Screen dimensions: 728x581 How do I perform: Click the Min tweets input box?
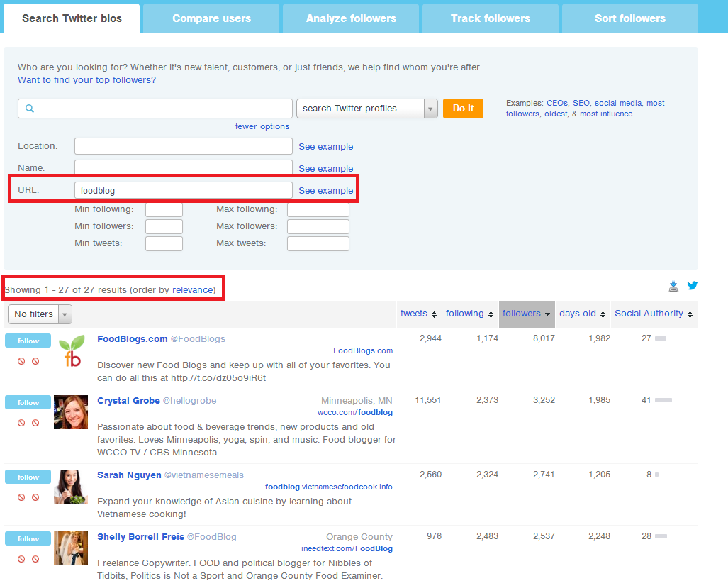click(x=164, y=243)
